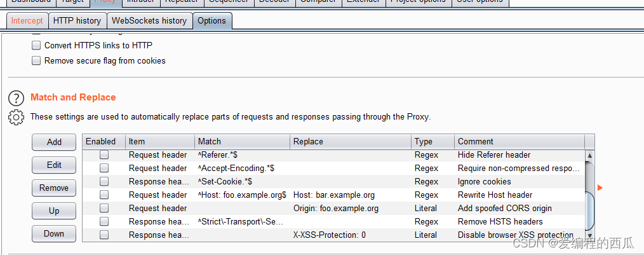Select the ^Strict\-Transport match cell
This screenshot has height=255, width=644.
(243, 222)
